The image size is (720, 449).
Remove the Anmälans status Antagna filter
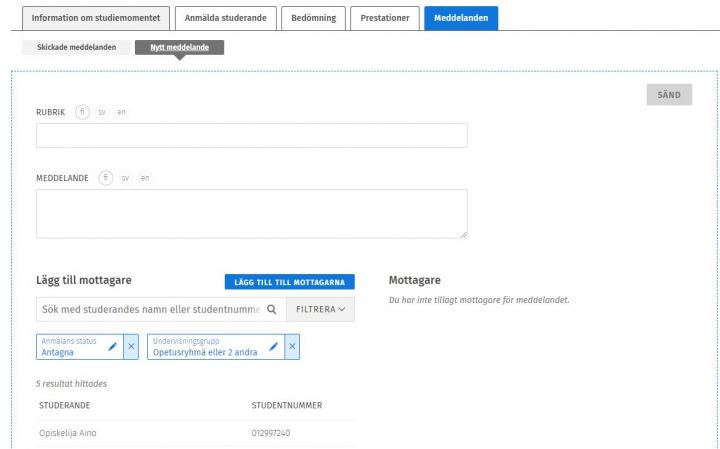(132, 346)
